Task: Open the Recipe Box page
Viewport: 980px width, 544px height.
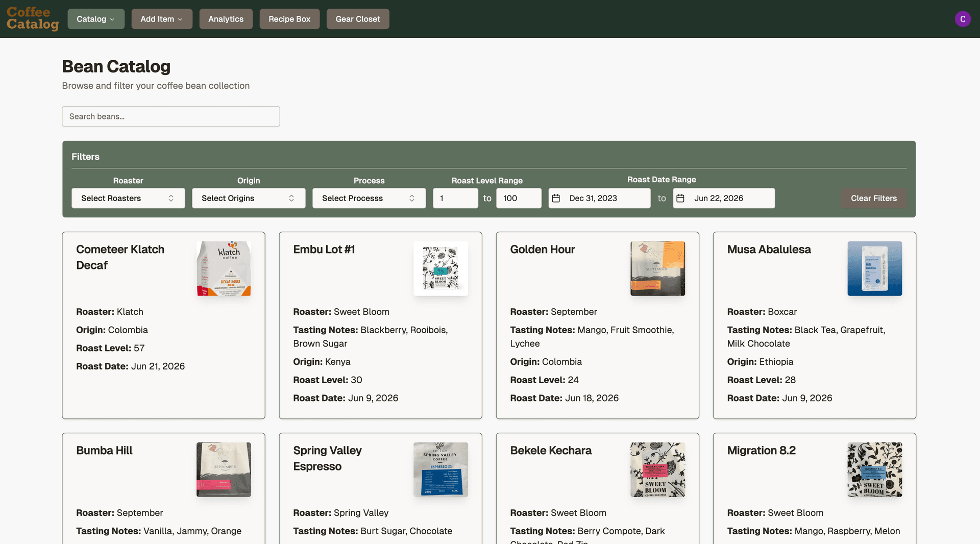Action: (289, 19)
